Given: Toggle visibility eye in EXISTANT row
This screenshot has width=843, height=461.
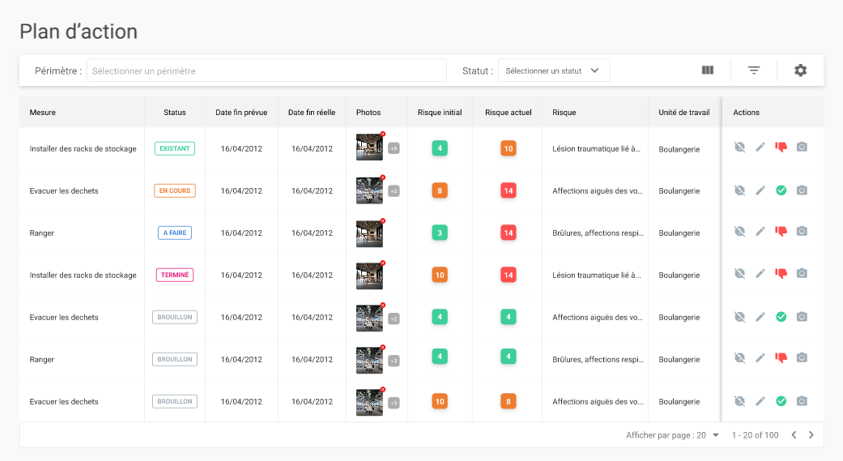Looking at the screenshot, I should (740, 147).
